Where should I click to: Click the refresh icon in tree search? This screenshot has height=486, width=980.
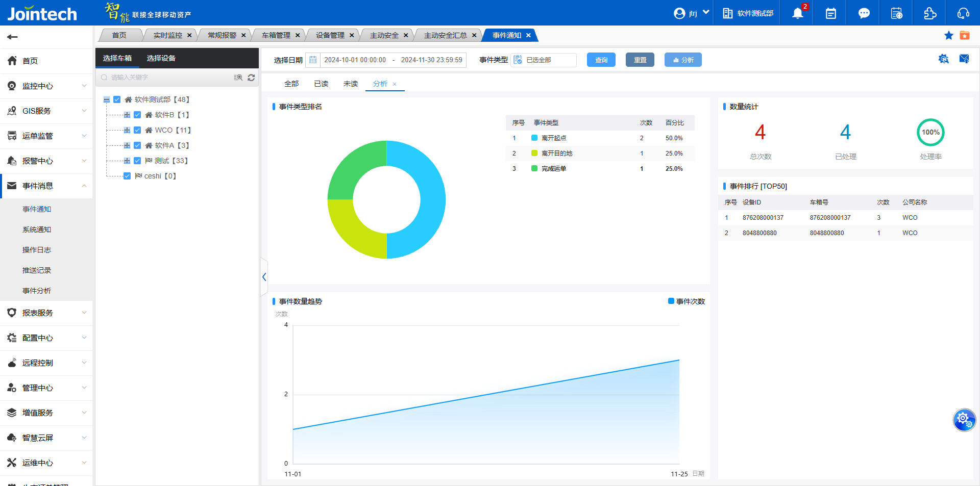pyautogui.click(x=251, y=78)
